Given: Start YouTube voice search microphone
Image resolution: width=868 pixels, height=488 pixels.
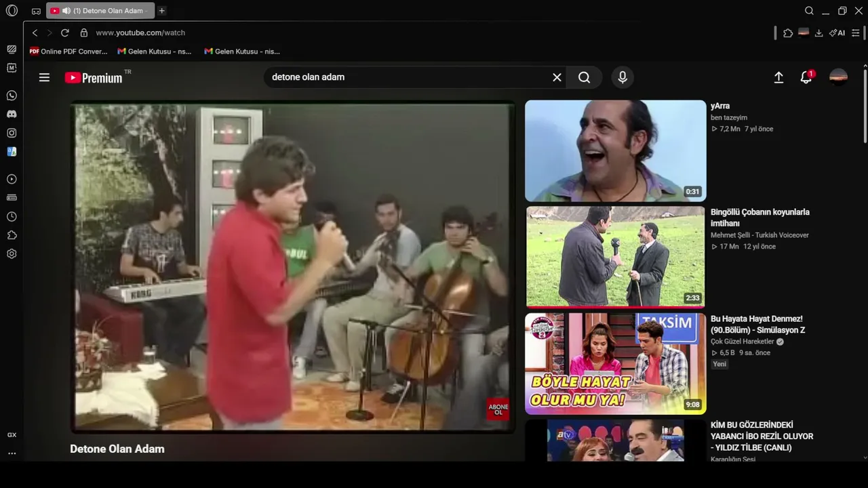Looking at the screenshot, I should [x=623, y=77].
